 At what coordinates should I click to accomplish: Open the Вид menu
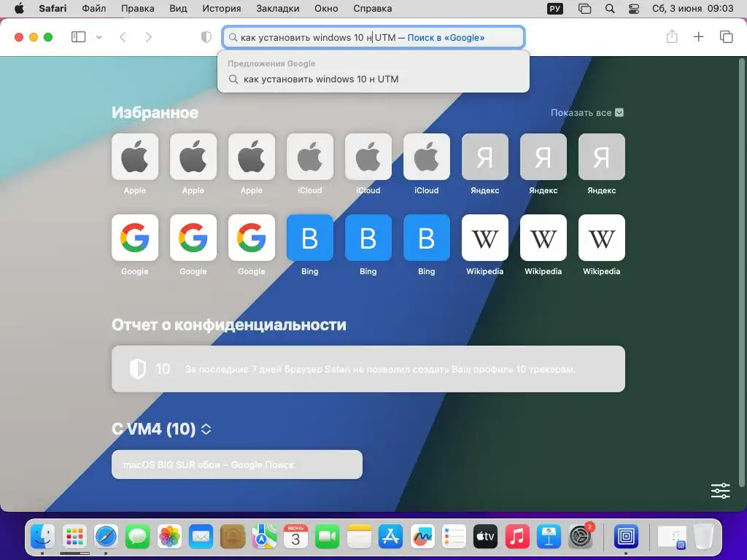coord(178,9)
